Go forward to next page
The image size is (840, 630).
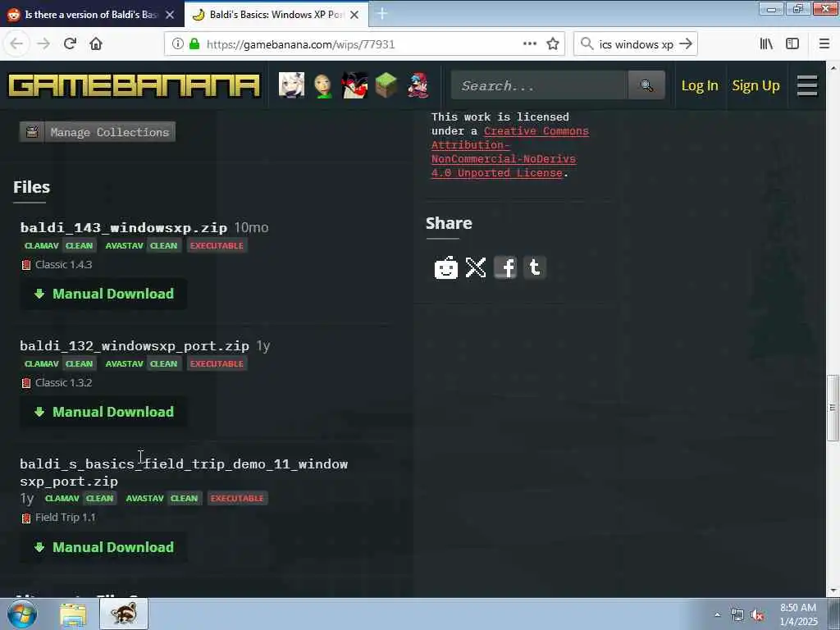43,43
